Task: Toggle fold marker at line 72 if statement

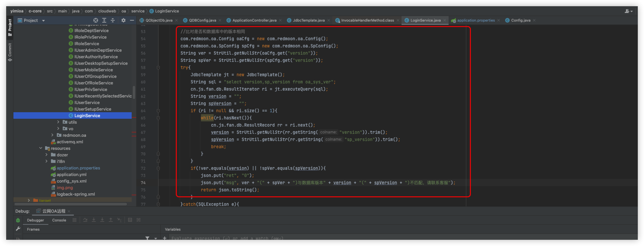Action: click(158, 168)
